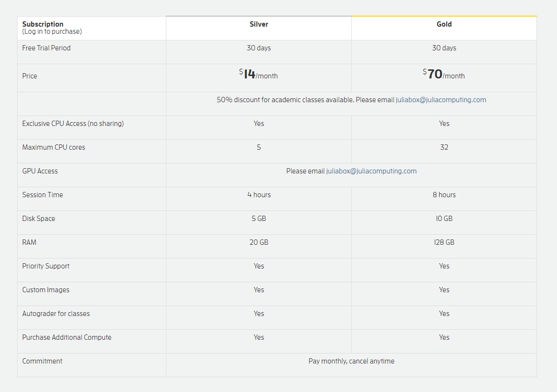This screenshot has width=557, height=392.
Task: Click the Gold 10 GB disk space value
Action: tap(444, 219)
